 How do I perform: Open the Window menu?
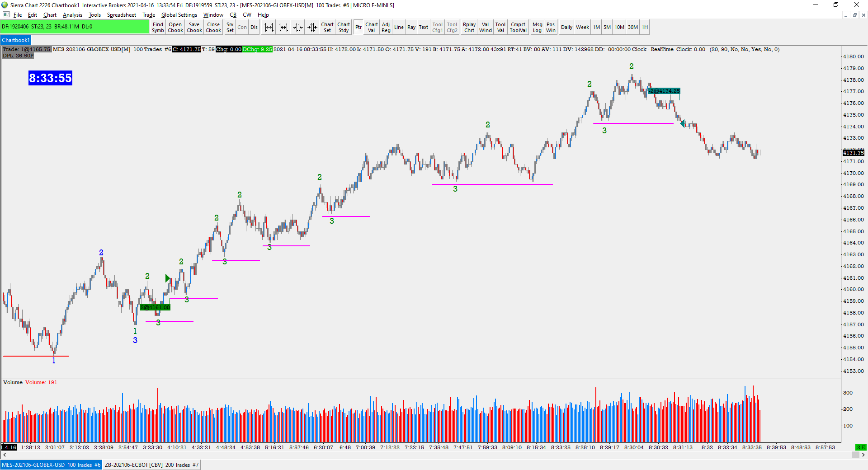(x=213, y=15)
